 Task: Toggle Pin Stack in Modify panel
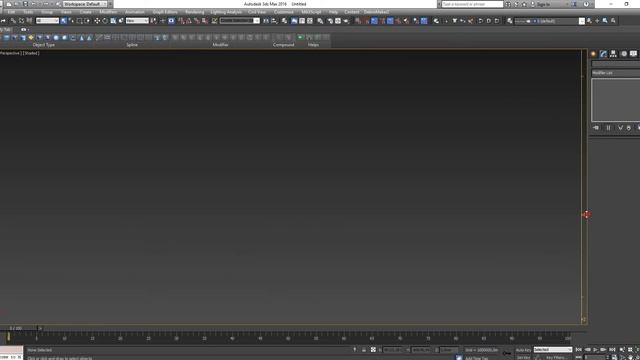tap(596, 128)
